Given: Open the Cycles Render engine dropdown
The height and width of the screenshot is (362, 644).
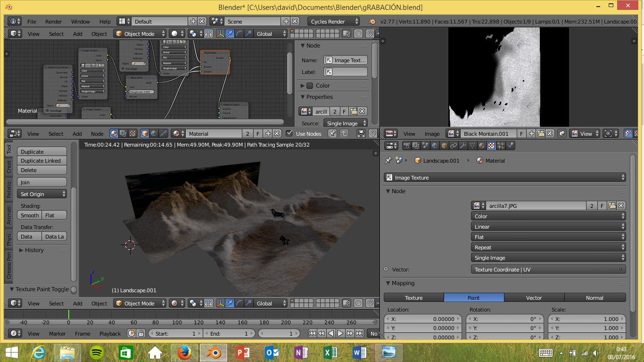Looking at the screenshot, I should (334, 22).
